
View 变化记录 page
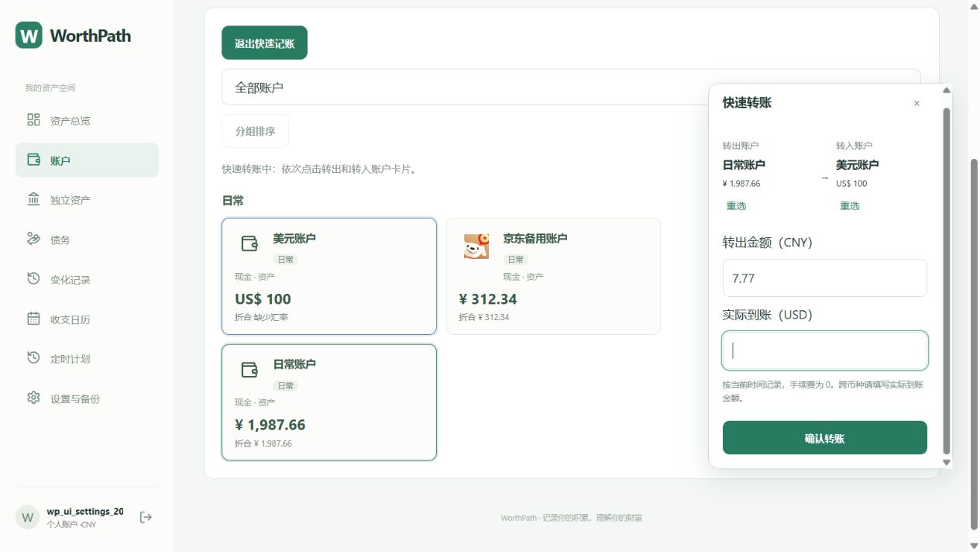coord(87,279)
